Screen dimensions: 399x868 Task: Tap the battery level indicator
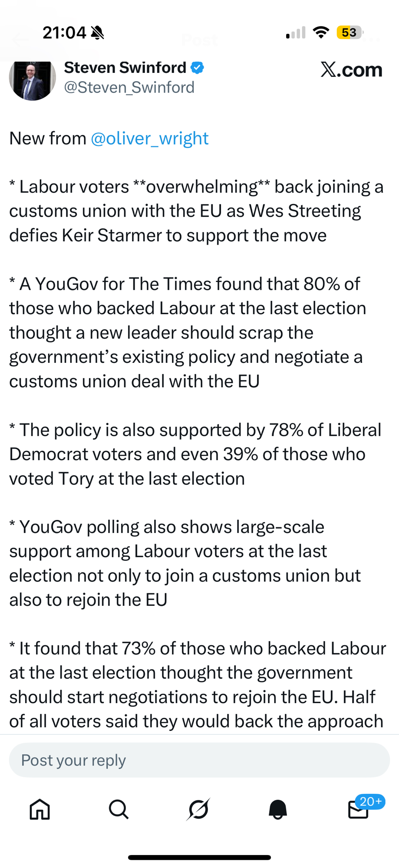(350, 33)
